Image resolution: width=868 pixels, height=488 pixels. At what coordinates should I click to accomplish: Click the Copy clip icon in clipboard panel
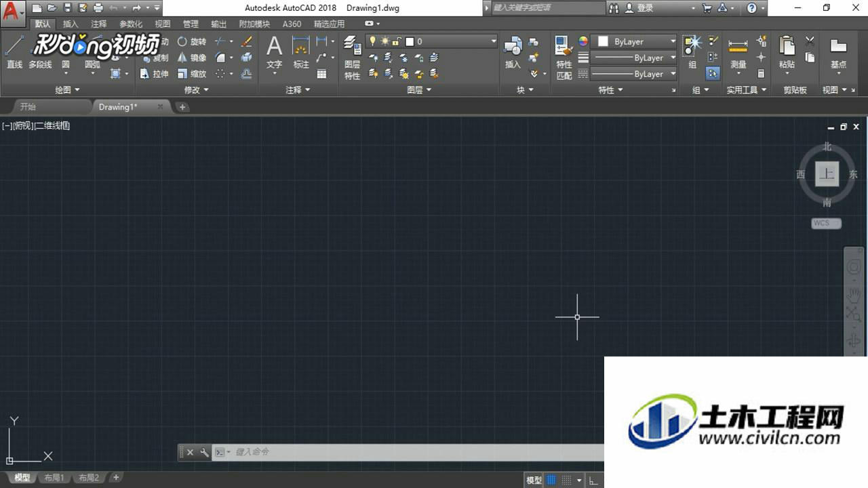click(810, 58)
